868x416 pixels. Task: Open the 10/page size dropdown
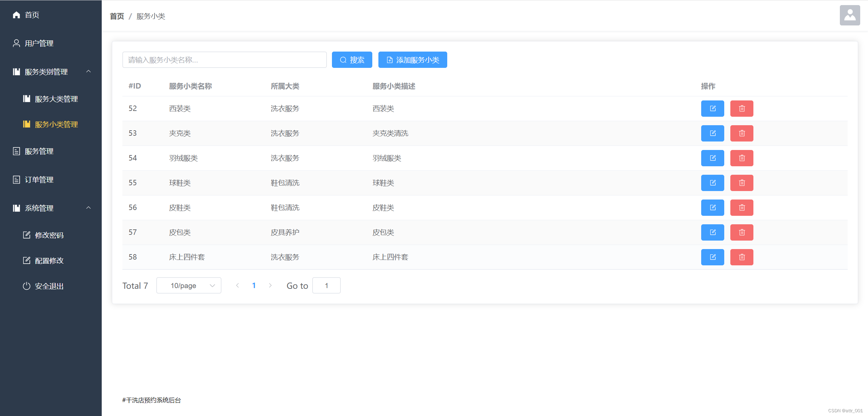click(x=189, y=286)
